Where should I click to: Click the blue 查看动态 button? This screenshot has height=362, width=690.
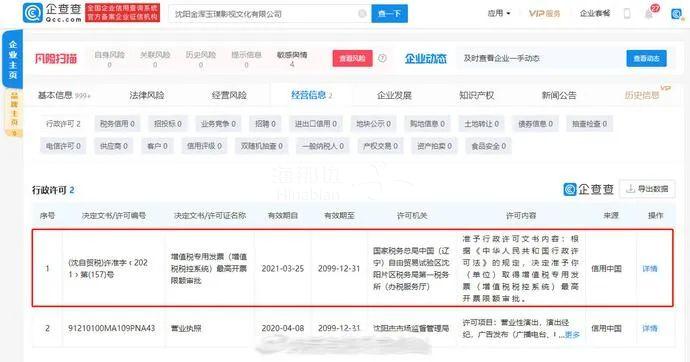(x=646, y=58)
